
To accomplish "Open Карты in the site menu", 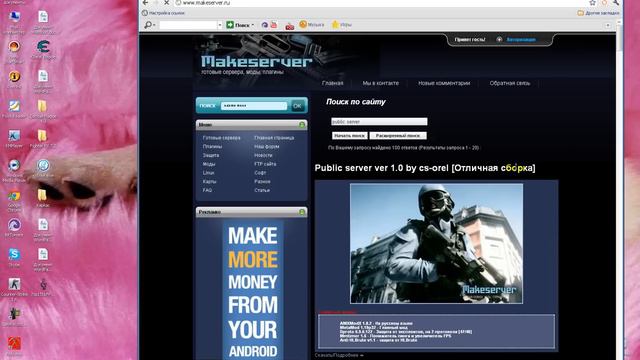I will 209,182.
